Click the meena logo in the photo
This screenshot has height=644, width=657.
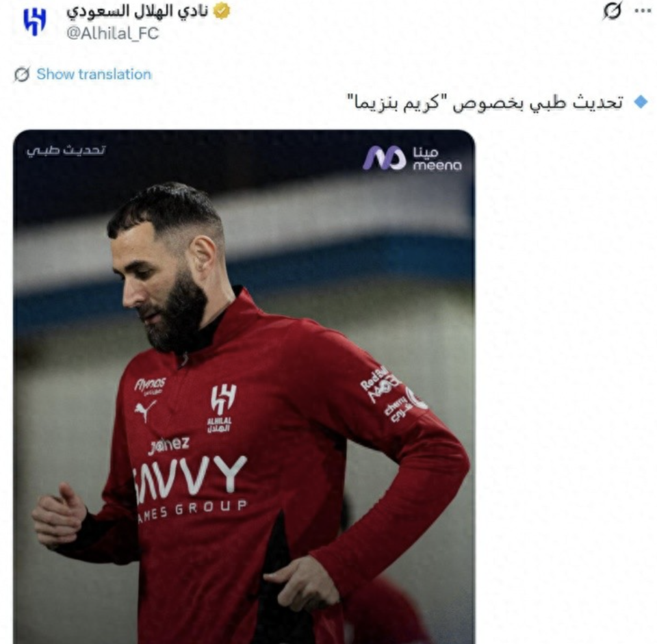412,158
